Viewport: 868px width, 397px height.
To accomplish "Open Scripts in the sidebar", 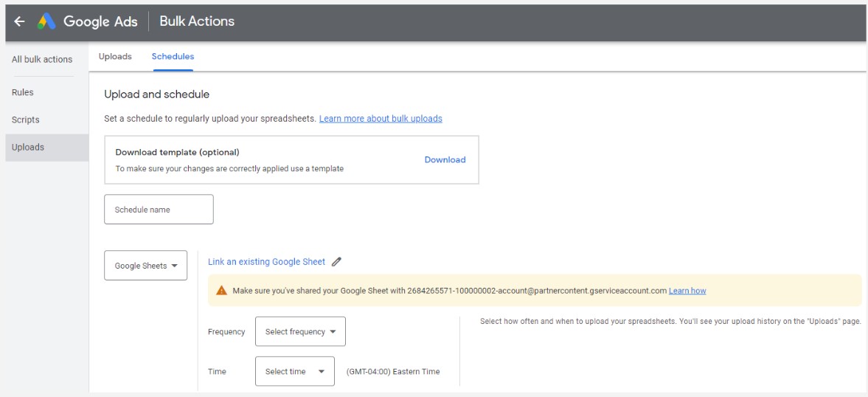I will click(26, 120).
